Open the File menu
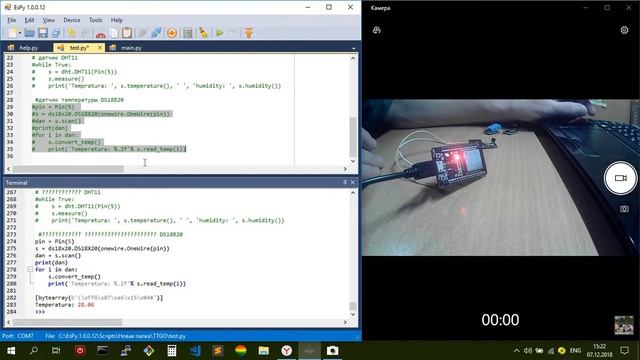The image size is (640, 360). point(11,20)
